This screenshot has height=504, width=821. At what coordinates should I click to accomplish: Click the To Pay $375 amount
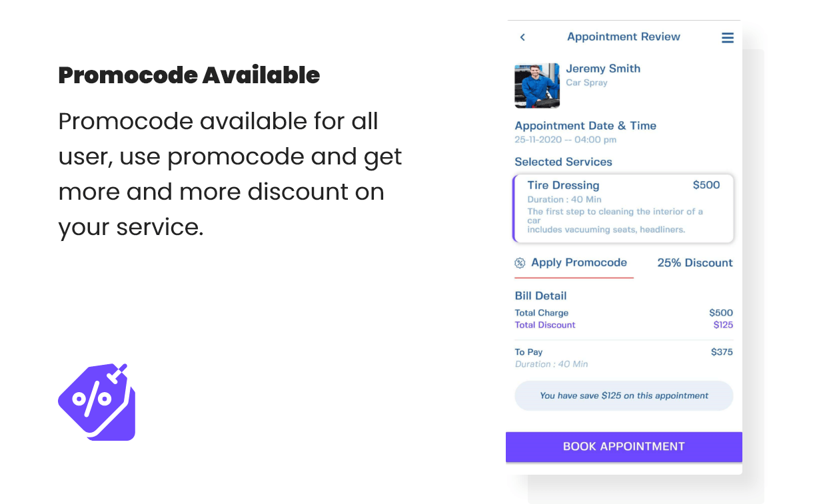point(722,352)
